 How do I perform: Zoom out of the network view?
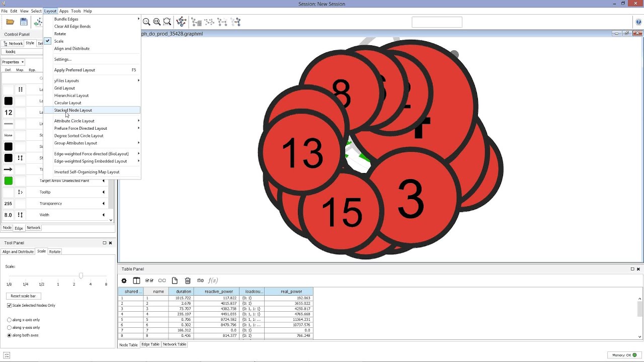146,22
